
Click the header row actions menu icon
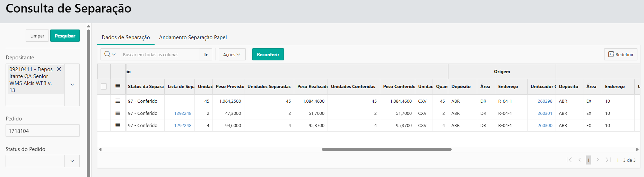(118, 86)
